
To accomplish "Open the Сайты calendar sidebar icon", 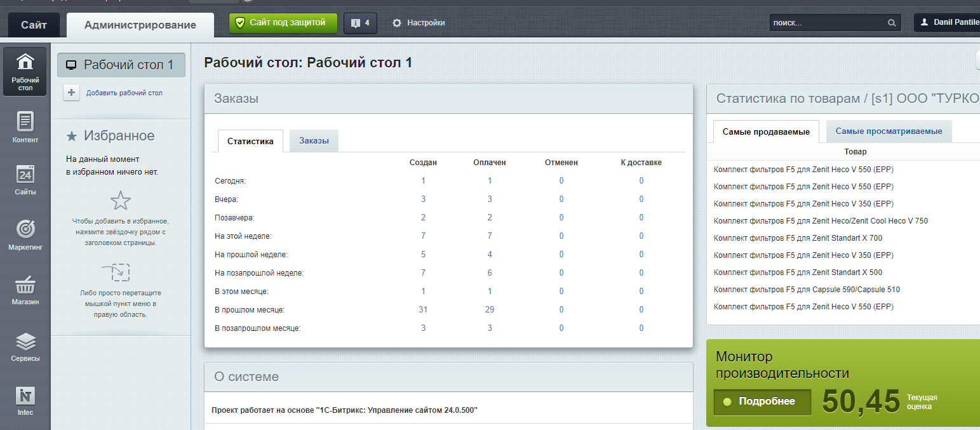I will click(x=25, y=180).
